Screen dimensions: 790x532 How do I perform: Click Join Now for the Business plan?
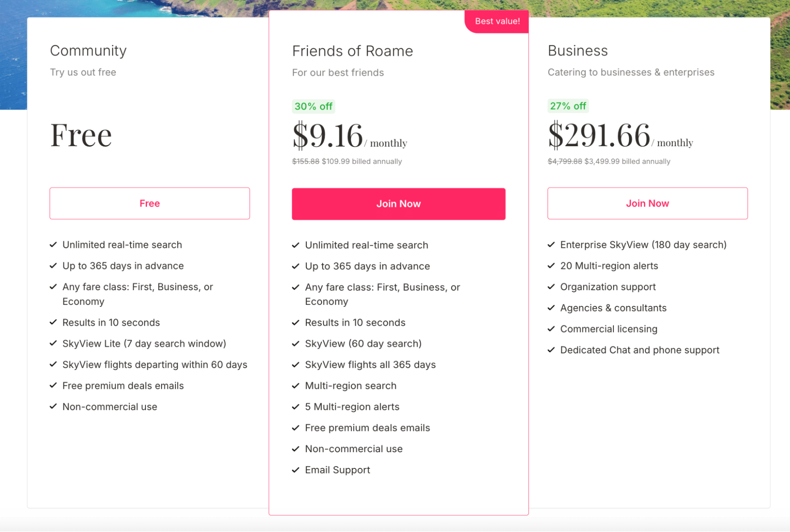[x=647, y=204]
